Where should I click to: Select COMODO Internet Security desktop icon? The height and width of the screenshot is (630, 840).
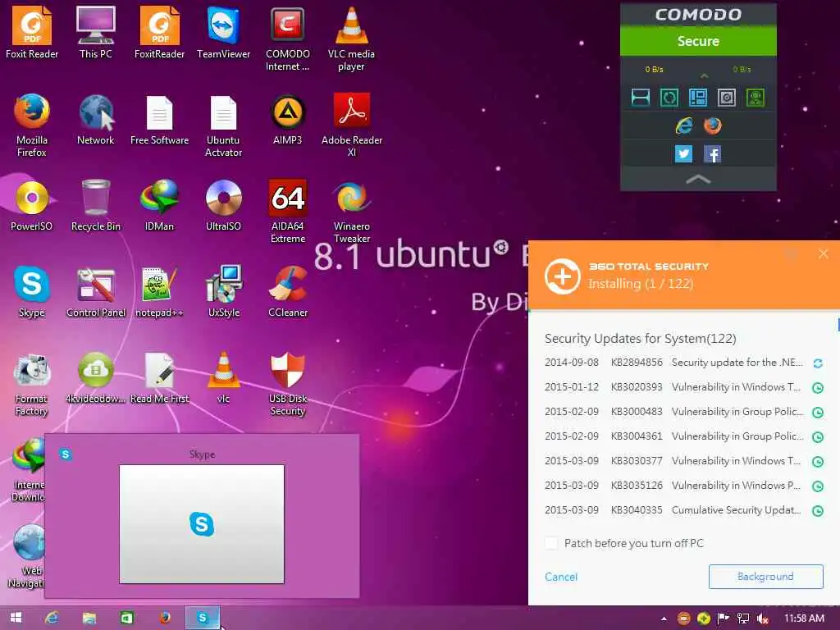(x=288, y=39)
